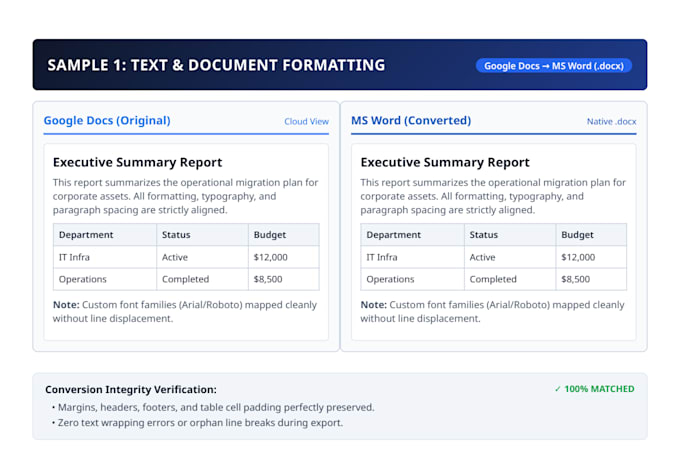Click the summary paragraph in the Google Docs panel
680x459 pixels.
point(186,196)
